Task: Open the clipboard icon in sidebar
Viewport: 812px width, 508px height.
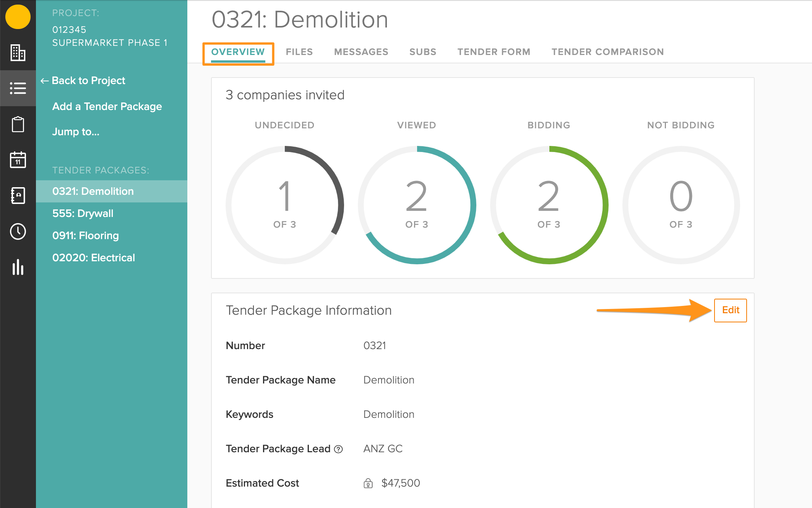Action: click(x=18, y=124)
